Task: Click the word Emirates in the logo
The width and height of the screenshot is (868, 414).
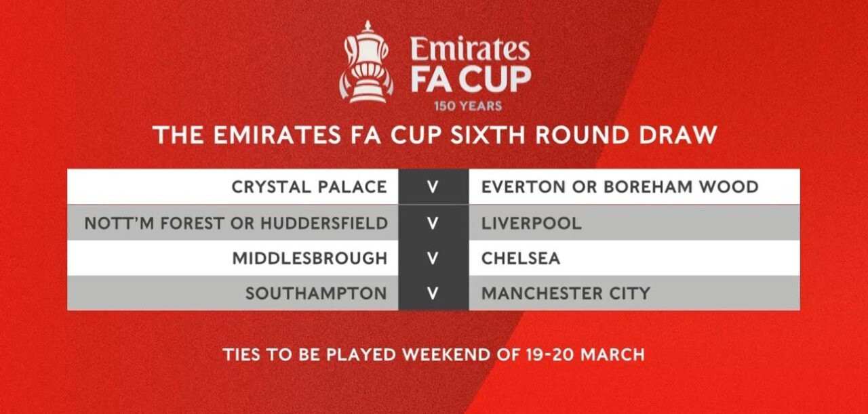Action: [470, 49]
